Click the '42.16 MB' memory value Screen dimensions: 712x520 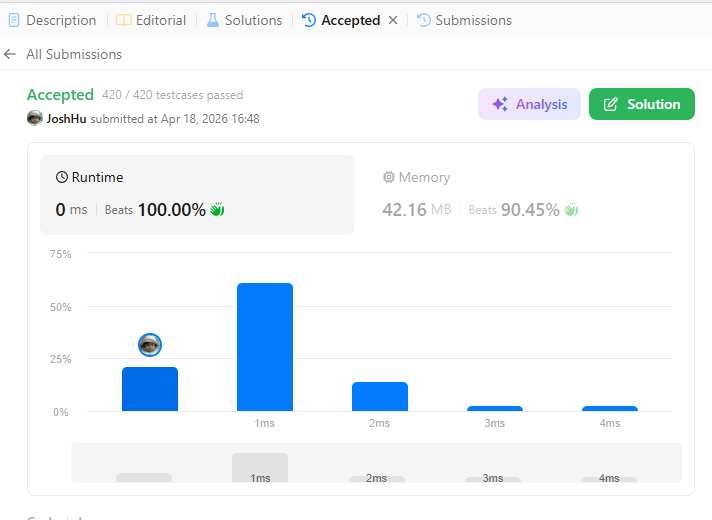(417, 210)
